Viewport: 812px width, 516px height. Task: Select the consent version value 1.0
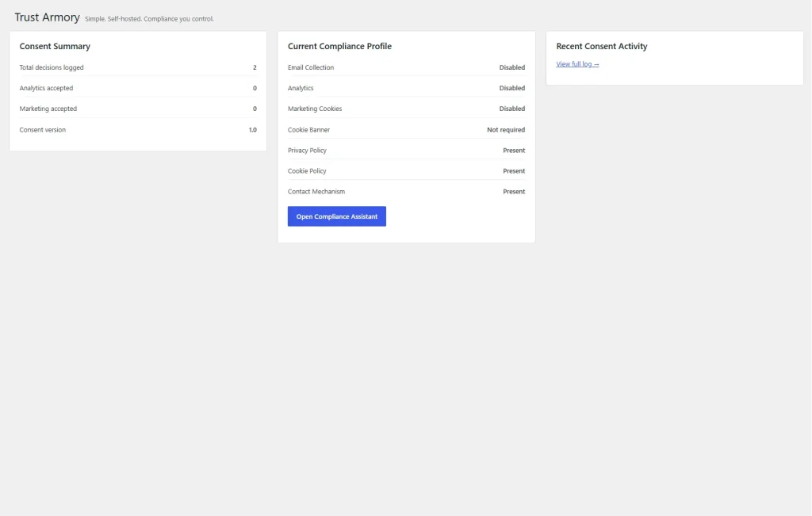click(x=253, y=130)
